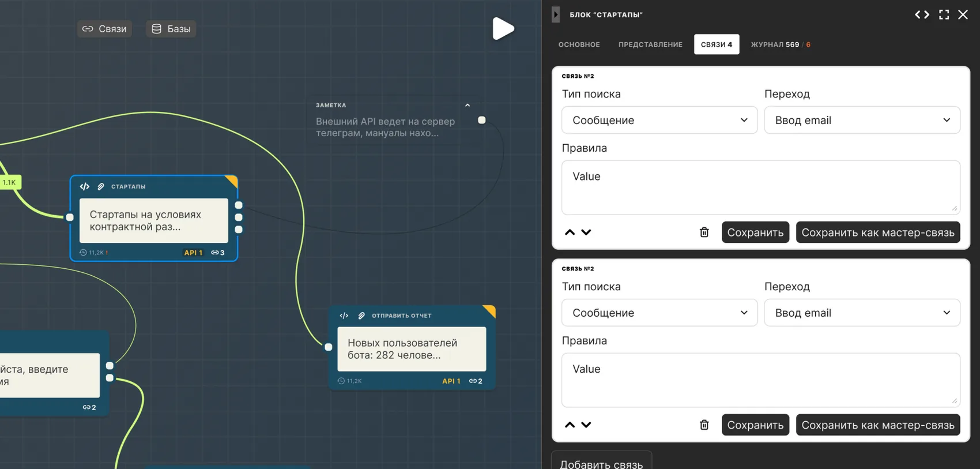Click the play button on canvas
This screenshot has width=980, height=469.
503,28
